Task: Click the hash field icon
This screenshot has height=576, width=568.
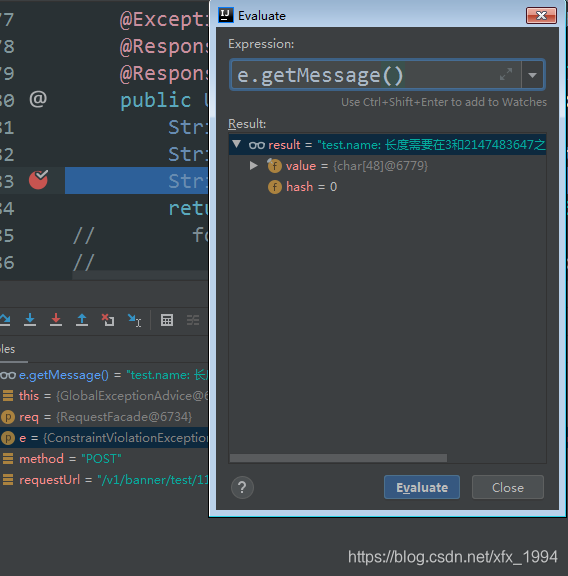Action: [274, 187]
